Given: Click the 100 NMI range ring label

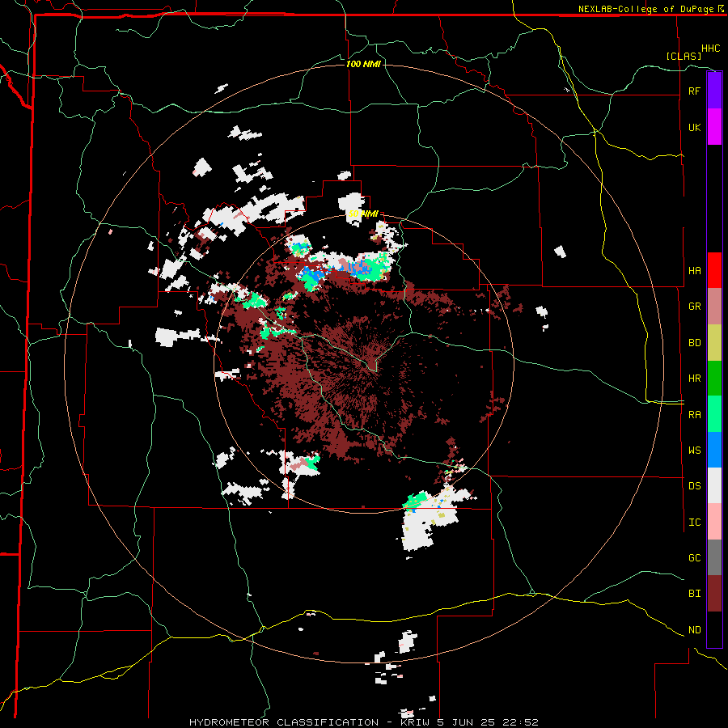Looking at the screenshot, I should (x=363, y=64).
